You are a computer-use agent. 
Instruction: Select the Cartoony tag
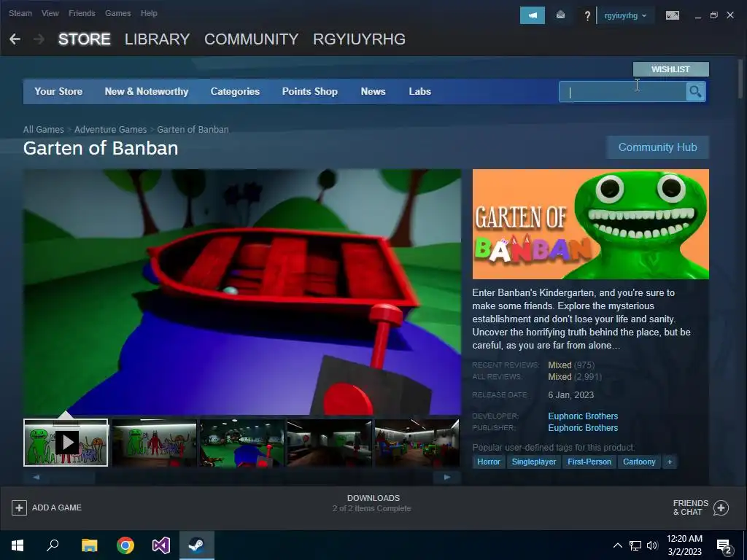pyautogui.click(x=639, y=462)
